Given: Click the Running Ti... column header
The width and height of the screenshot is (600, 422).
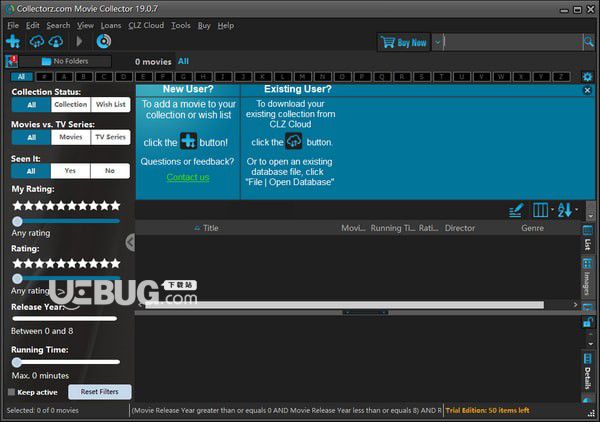Looking at the screenshot, I should [x=393, y=228].
